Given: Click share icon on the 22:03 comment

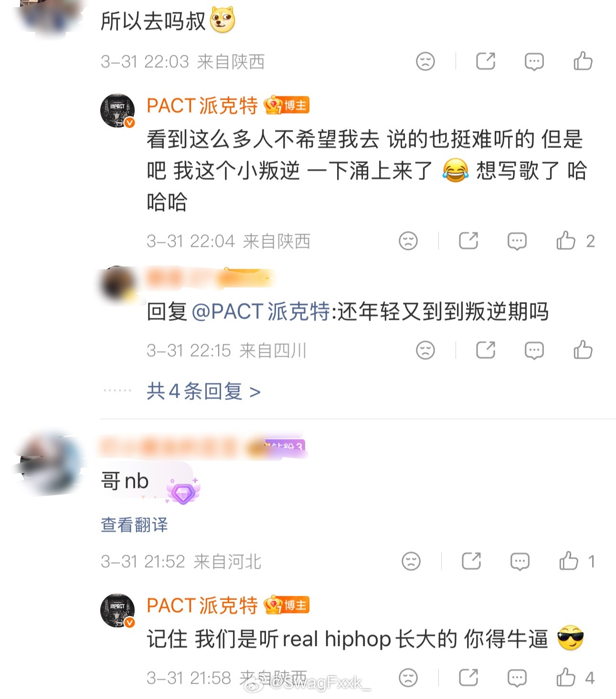Looking at the screenshot, I should pyautogui.click(x=486, y=61).
